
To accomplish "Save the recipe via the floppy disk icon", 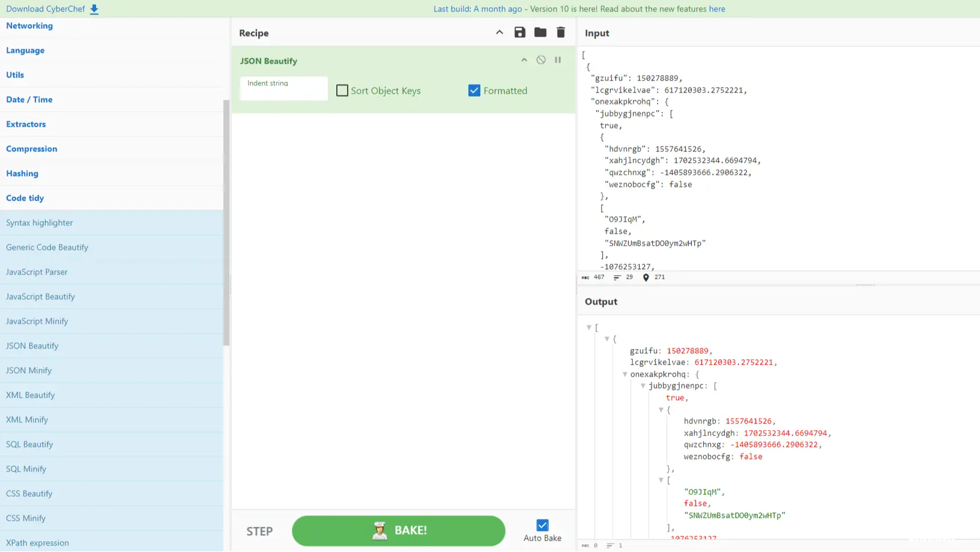I will point(520,32).
